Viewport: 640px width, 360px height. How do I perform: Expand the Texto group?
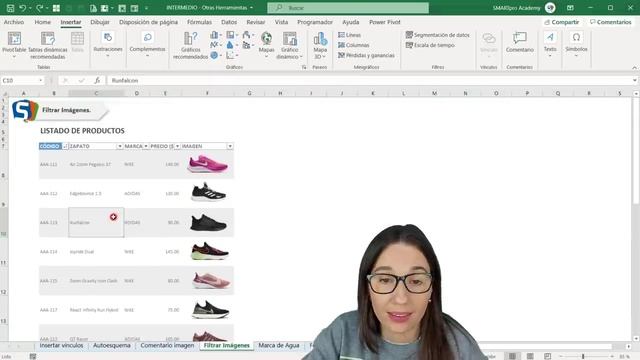pyautogui.click(x=550, y=44)
